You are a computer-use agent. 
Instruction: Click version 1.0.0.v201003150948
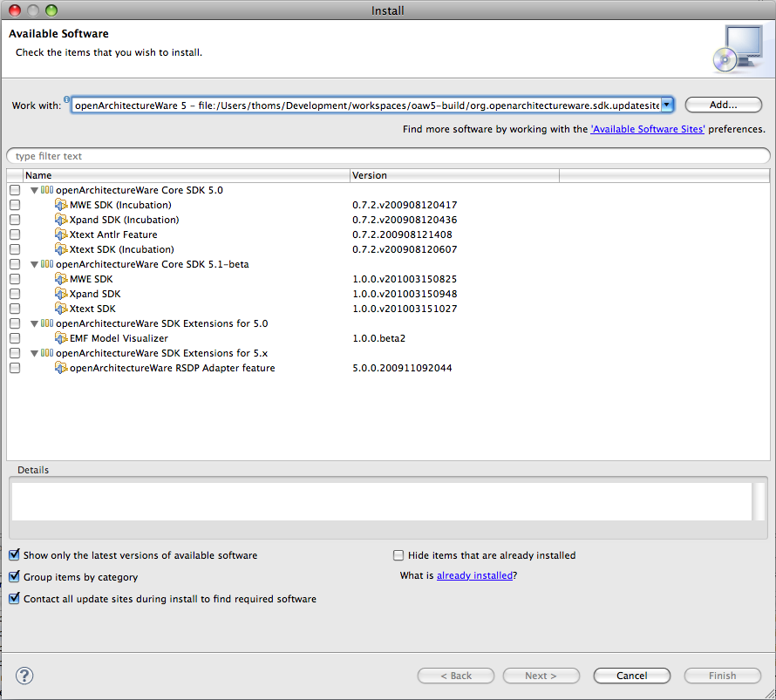point(405,294)
